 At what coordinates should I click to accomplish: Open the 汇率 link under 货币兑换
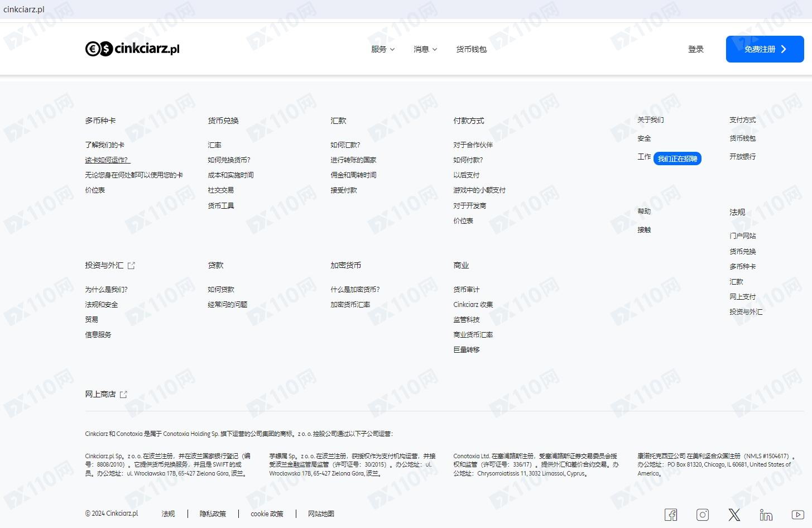pyautogui.click(x=214, y=145)
